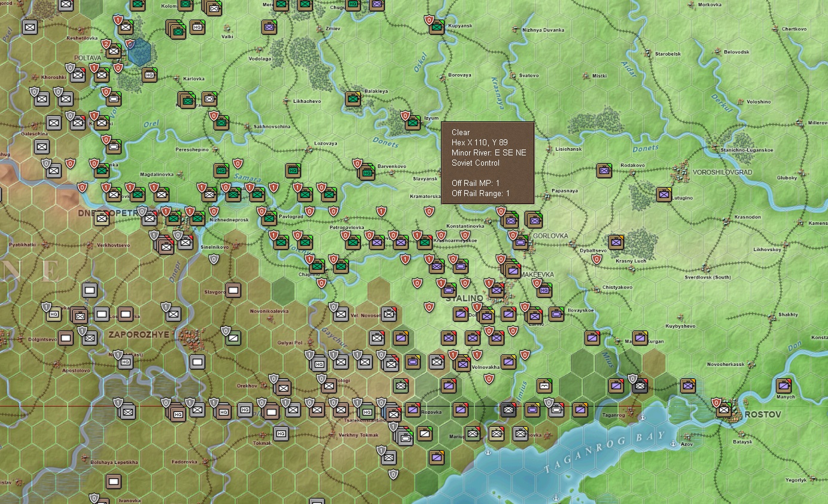828x504 pixels.
Task: Select the purple unit above Krasny Luch
Action: coord(616,242)
